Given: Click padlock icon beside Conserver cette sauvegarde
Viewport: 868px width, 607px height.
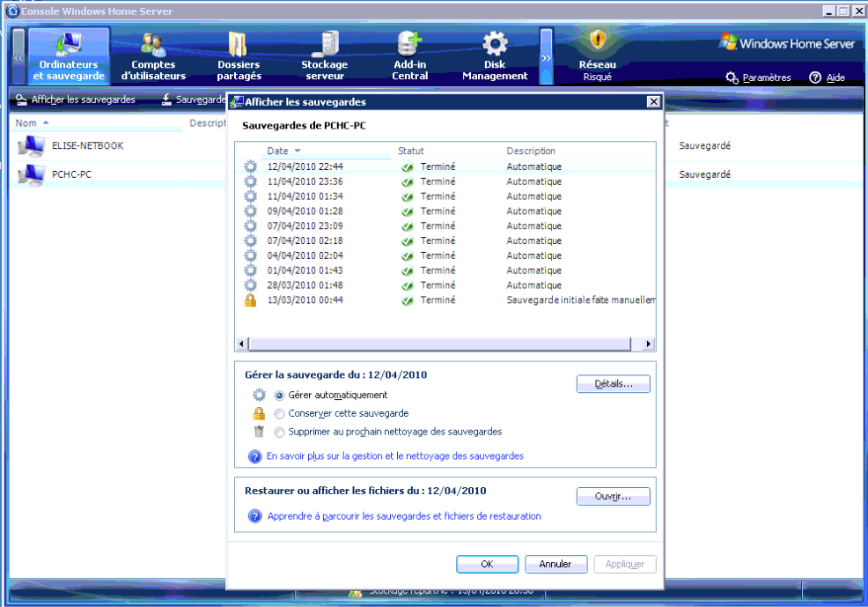Looking at the screenshot, I should (x=259, y=413).
